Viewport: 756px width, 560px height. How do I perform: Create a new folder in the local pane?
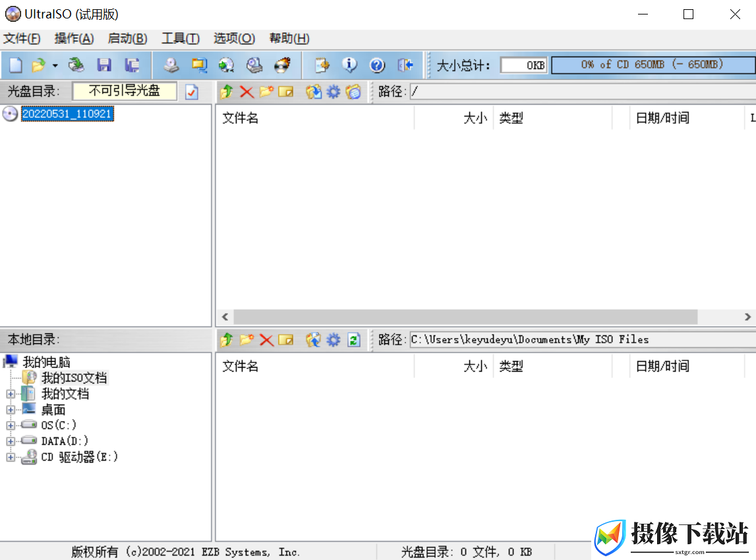point(247,340)
